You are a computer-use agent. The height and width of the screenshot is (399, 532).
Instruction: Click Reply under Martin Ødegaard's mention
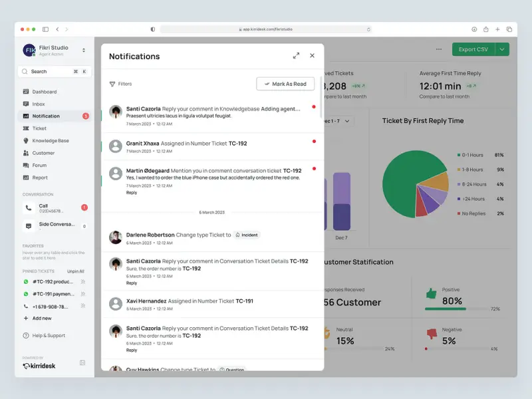132,192
